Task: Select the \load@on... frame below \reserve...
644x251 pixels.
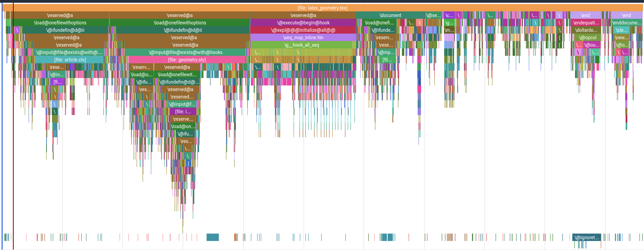Action: point(183,126)
